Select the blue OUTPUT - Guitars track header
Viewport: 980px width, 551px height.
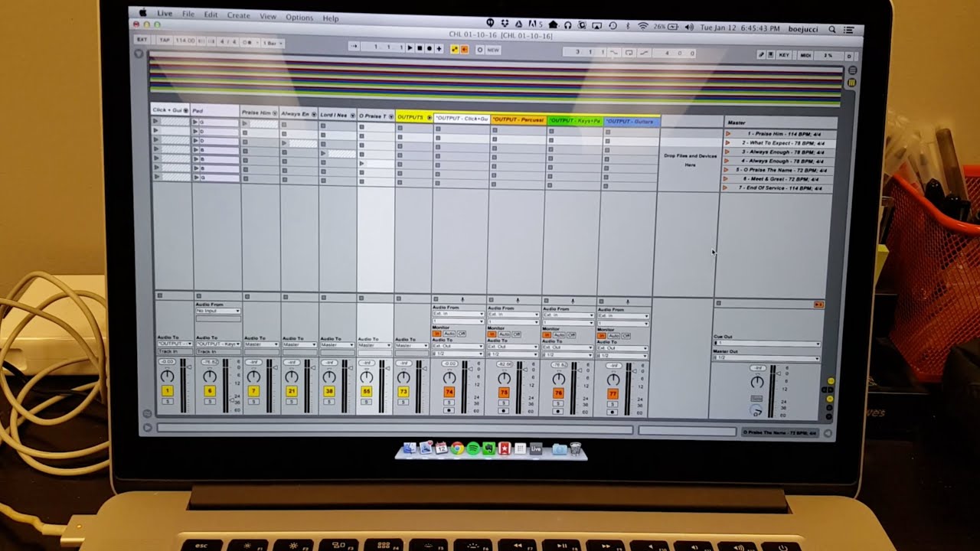(631, 122)
